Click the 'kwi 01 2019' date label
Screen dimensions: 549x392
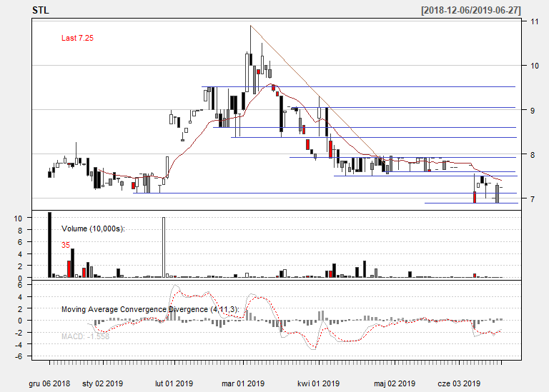click(x=319, y=383)
